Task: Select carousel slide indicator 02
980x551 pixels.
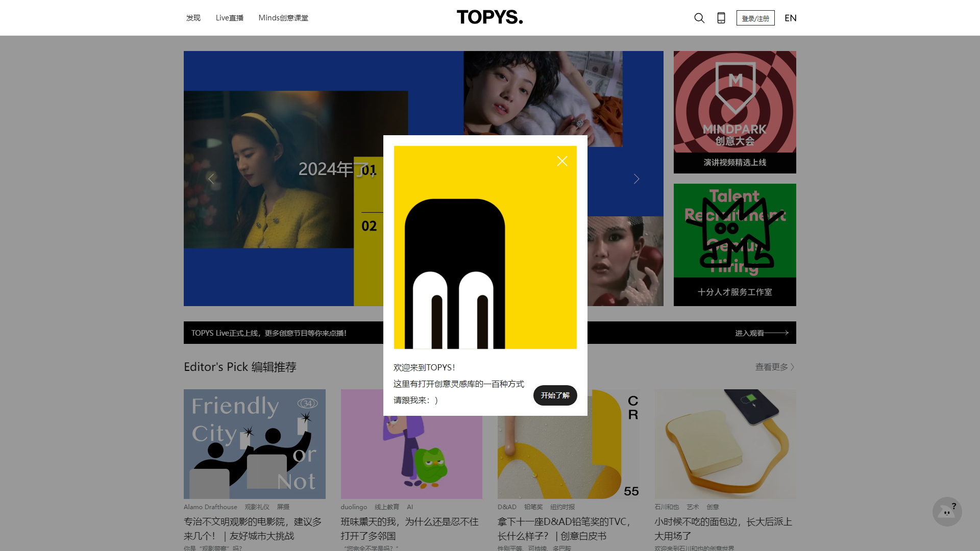Action: coord(369,226)
